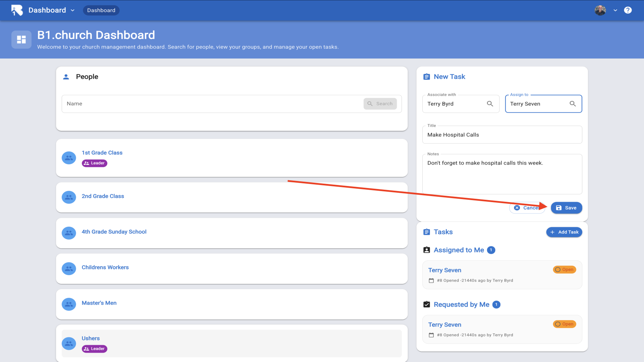Screen dimensions: 644x362
Task: Open the 4th Grade Sunday School link
Action: click(114, 232)
